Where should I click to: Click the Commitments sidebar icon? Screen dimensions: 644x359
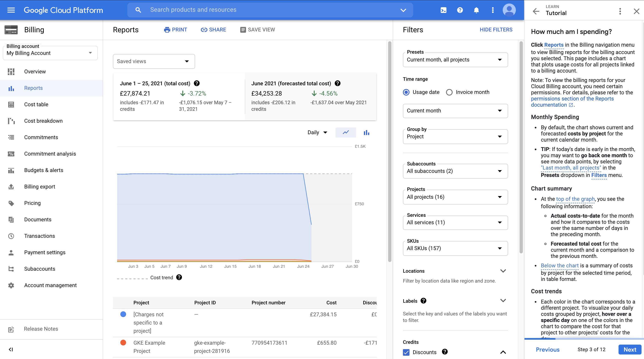pyautogui.click(x=11, y=137)
